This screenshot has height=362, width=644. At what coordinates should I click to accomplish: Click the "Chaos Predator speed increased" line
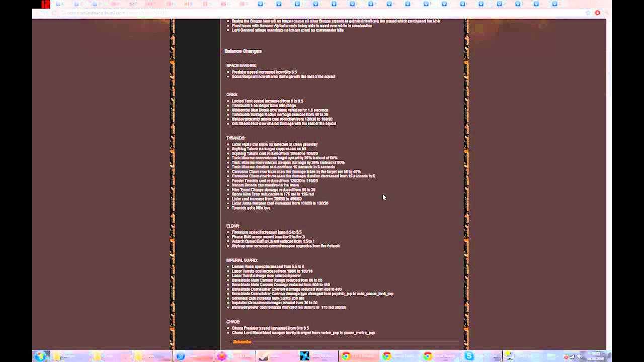(270, 328)
